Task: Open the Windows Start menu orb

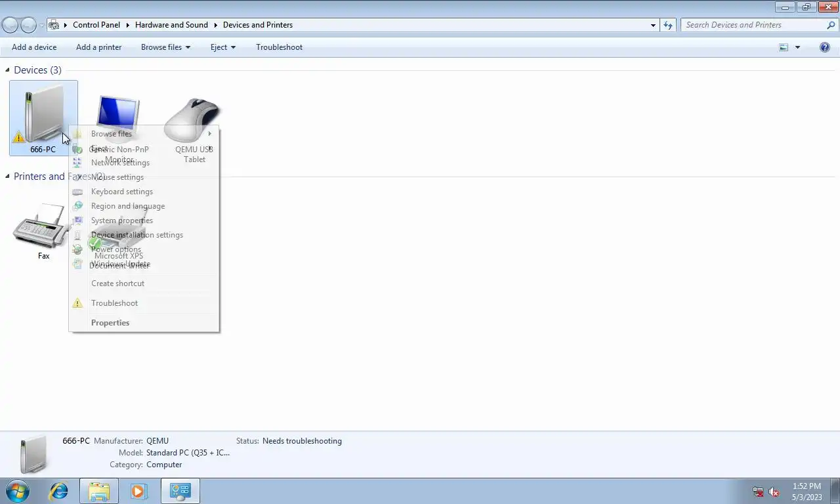Action: pyautogui.click(x=16, y=491)
